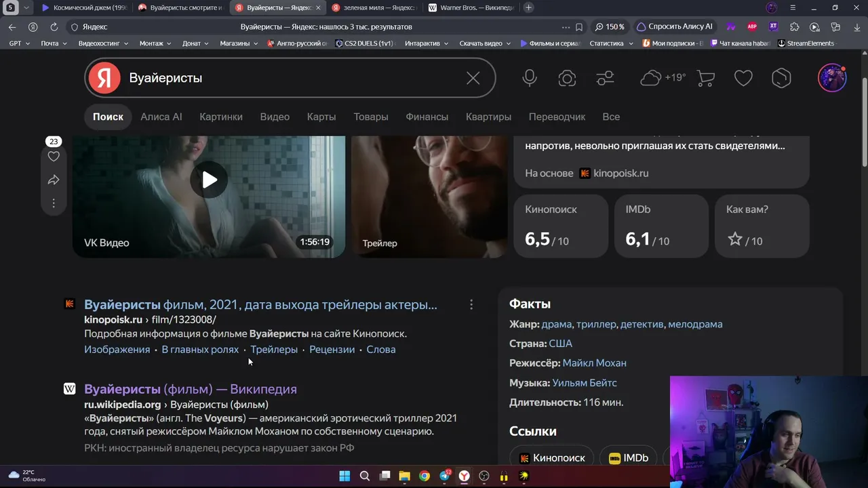868x488 pixels.
Task: Open favorites heart icon in Yandex header
Action: pos(743,78)
